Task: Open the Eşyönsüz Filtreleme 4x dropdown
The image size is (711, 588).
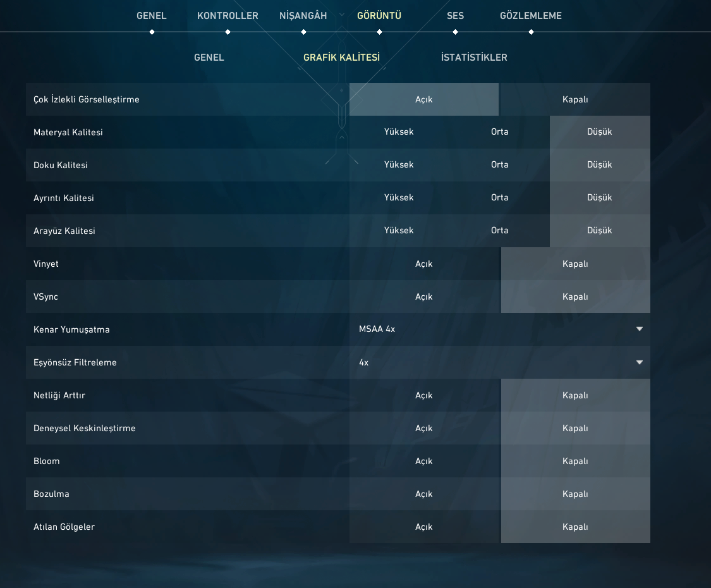Action: pyautogui.click(x=500, y=362)
